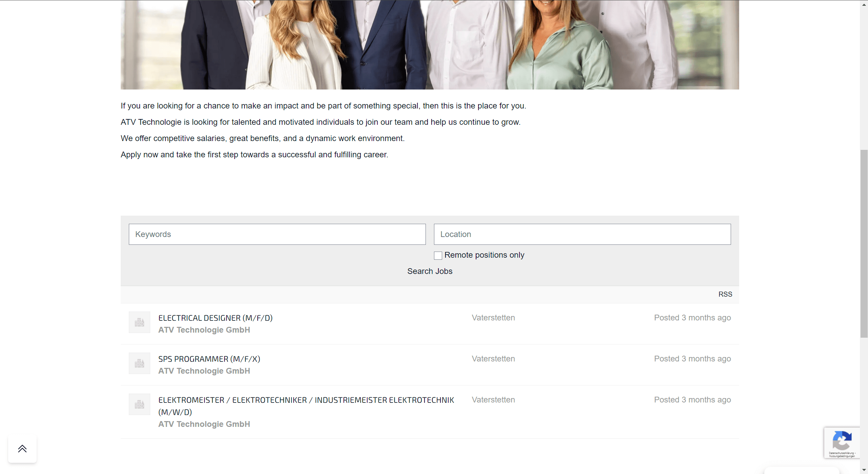Click the Elektromeister listing logo placeholder
Screen dimensions: 868x474
[139, 404]
